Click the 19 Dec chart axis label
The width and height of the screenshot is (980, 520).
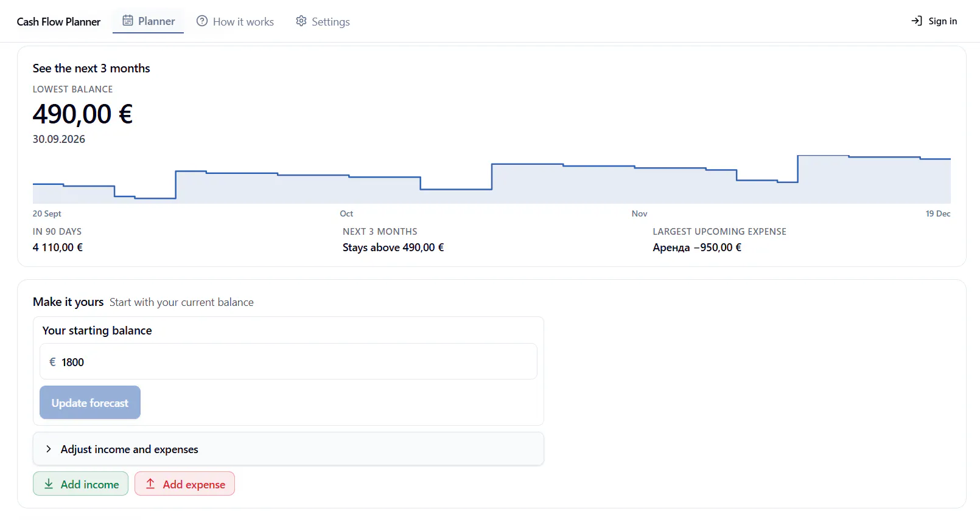tap(938, 213)
